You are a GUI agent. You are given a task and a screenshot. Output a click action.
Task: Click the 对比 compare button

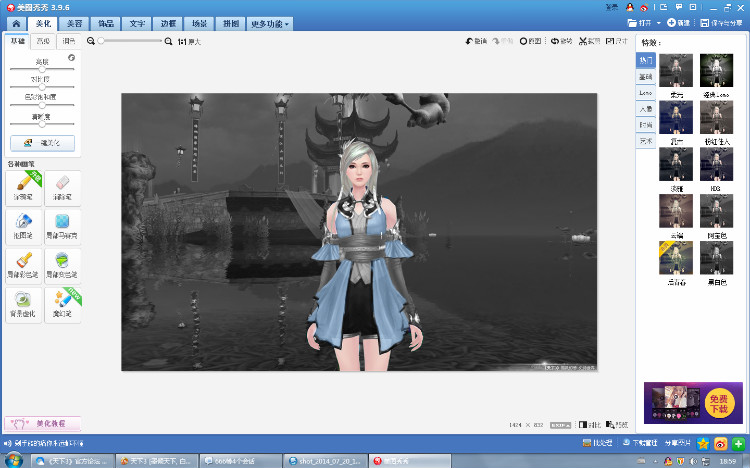[590, 424]
